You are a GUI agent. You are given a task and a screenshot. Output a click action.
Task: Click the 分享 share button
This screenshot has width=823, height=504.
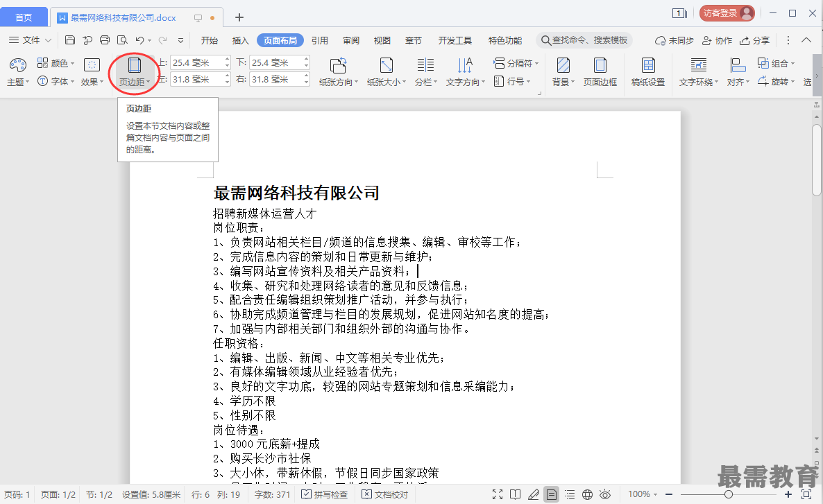click(755, 40)
